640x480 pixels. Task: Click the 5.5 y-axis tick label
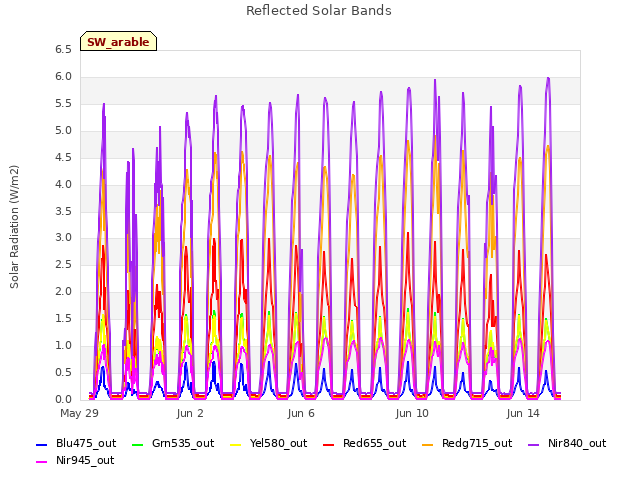(x=63, y=103)
